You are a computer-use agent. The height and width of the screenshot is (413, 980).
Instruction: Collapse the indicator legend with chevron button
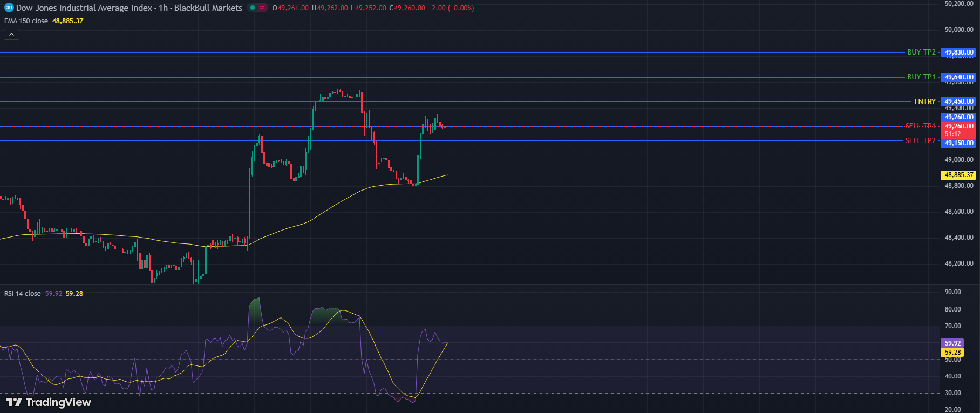(11, 35)
